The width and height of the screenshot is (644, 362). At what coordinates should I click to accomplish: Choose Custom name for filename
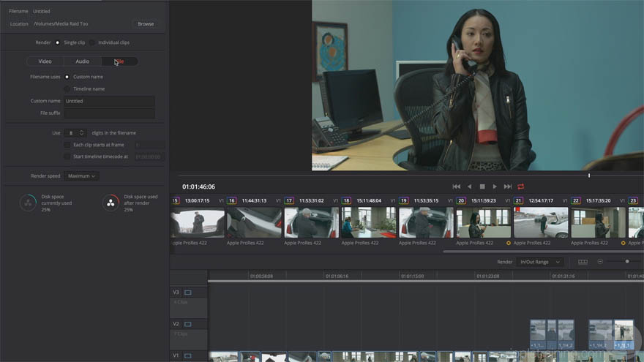tap(67, 77)
